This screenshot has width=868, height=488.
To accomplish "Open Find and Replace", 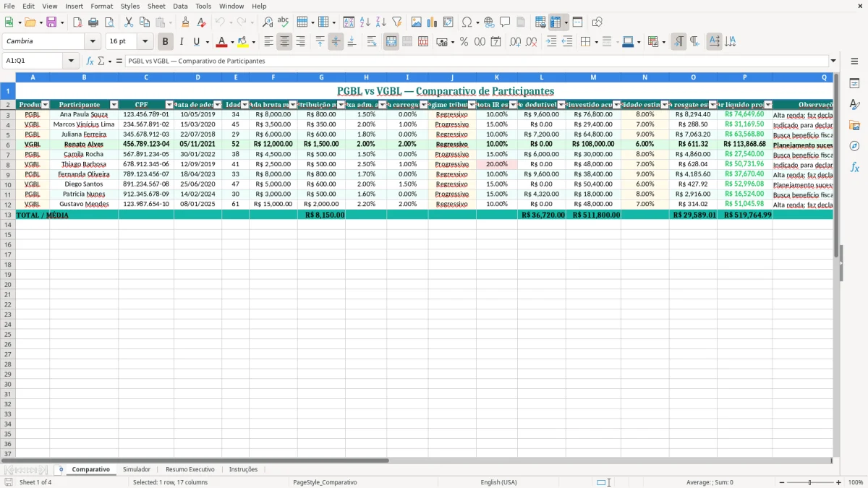I will pos(268,22).
